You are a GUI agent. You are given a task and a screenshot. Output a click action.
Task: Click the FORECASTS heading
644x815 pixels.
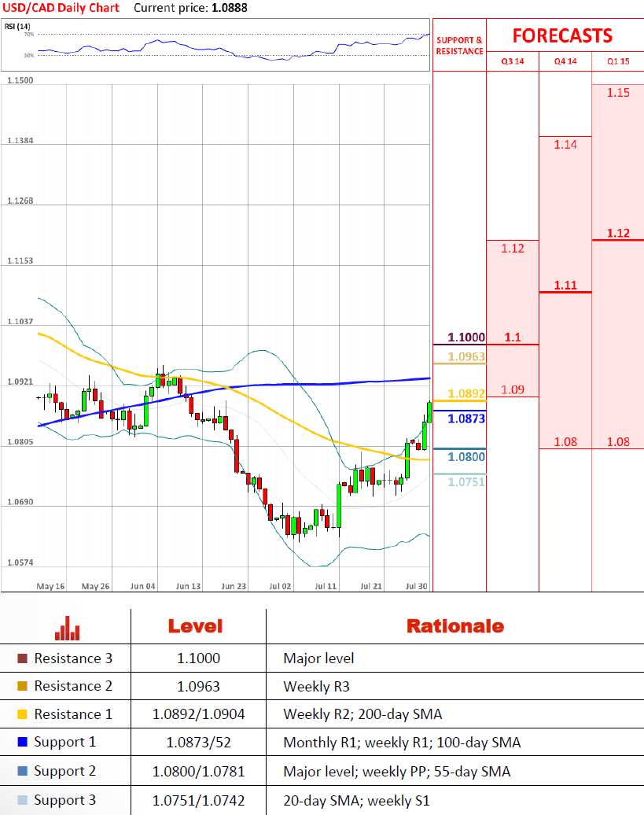tap(562, 35)
